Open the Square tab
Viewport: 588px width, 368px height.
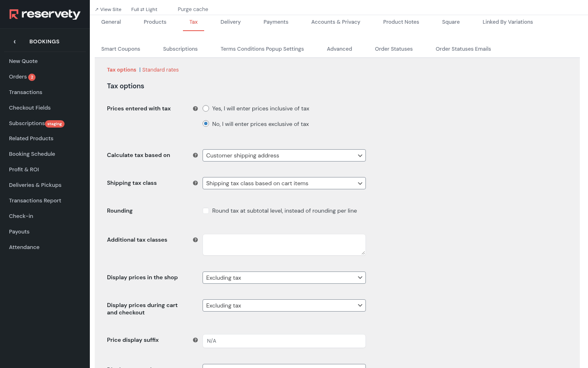[451, 22]
